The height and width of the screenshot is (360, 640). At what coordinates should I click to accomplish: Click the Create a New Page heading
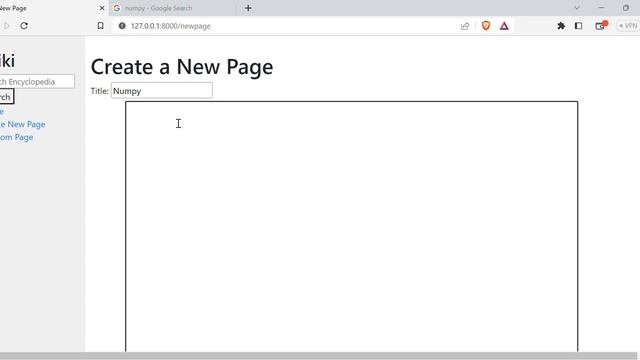click(182, 67)
